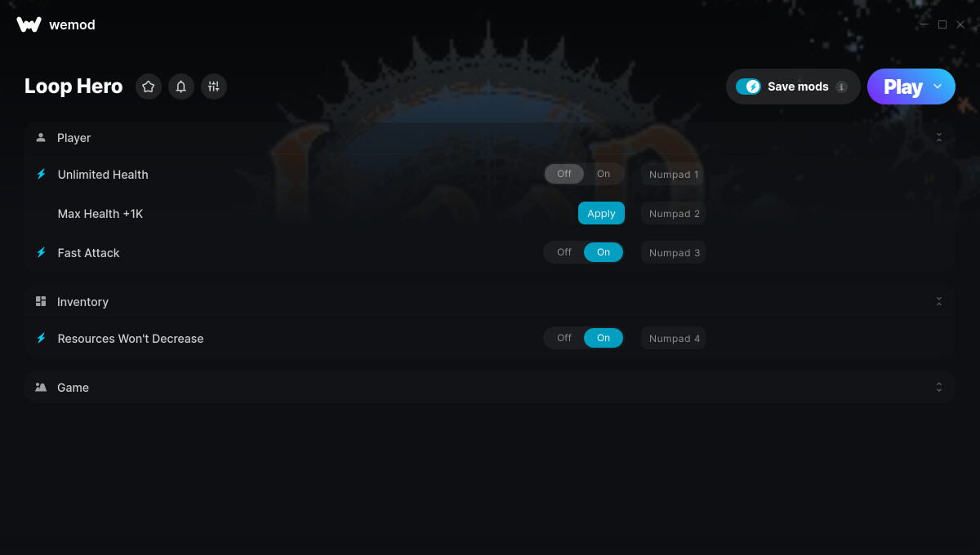The width and height of the screenshot is (980, 555).
Task: Click the lightning icon beside Unlimited Health
Action: (x=42, y=174)
